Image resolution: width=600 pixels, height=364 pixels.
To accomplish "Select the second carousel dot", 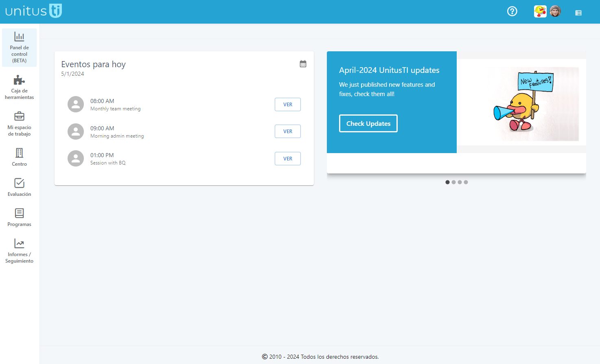I will pyautogui.click(x=453, y=182).
